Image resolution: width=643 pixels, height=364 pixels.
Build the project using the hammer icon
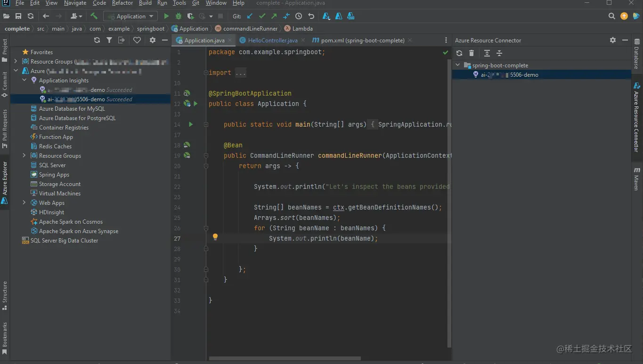click(94, 16)
